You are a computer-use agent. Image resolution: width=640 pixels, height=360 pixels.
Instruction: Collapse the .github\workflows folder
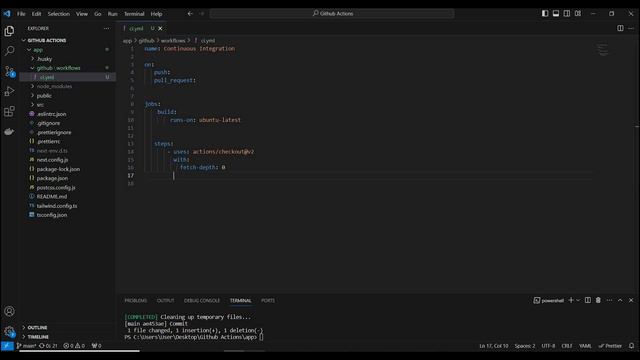tap(58, 68)
